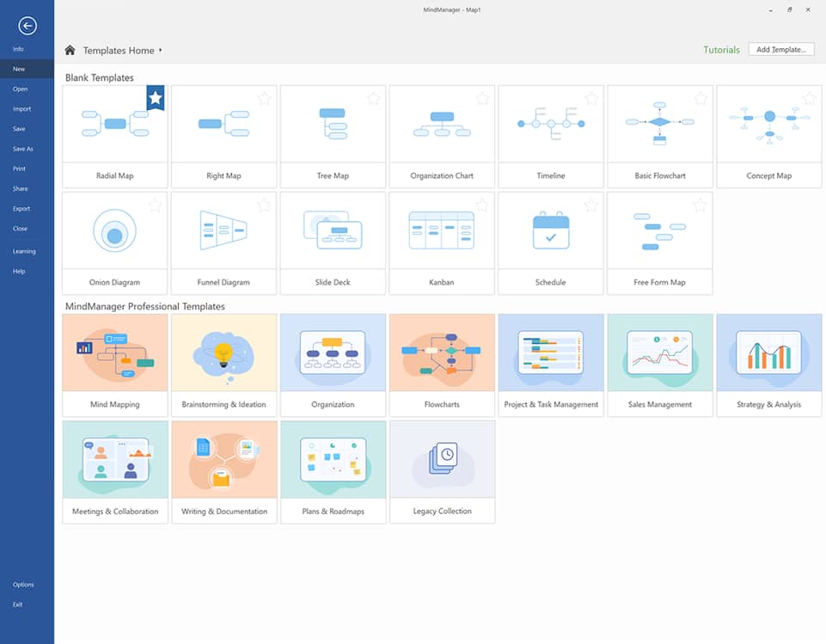Screen dimensions: 826x644
Task: Select the Timeline blank template
Action: [550, 131]
